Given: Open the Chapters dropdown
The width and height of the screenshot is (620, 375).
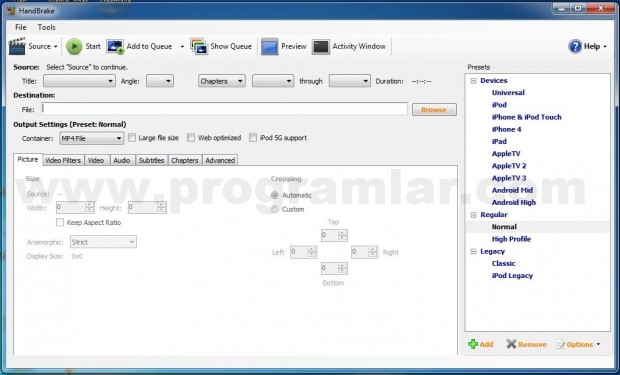Looking at the screenshot, I should [x=221, y=81].
